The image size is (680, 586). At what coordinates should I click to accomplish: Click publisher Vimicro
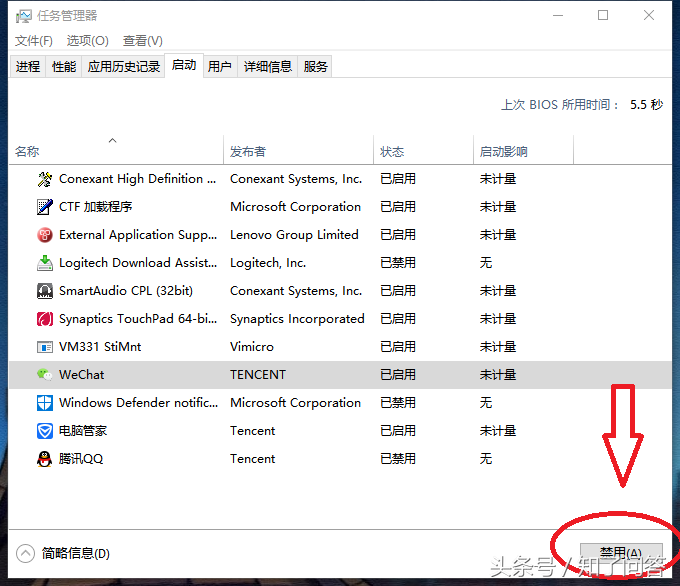[252, 347]
